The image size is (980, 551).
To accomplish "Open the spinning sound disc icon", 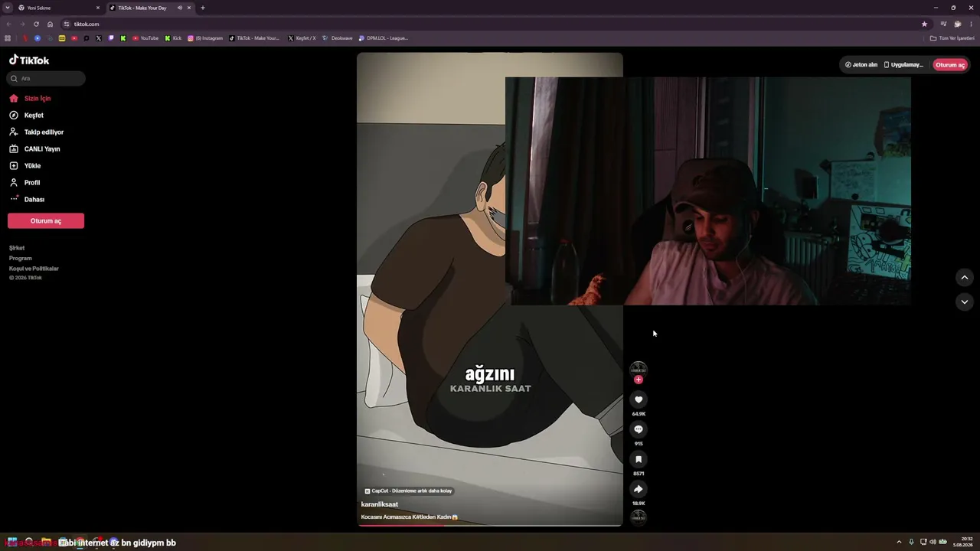I will [639, 517].
